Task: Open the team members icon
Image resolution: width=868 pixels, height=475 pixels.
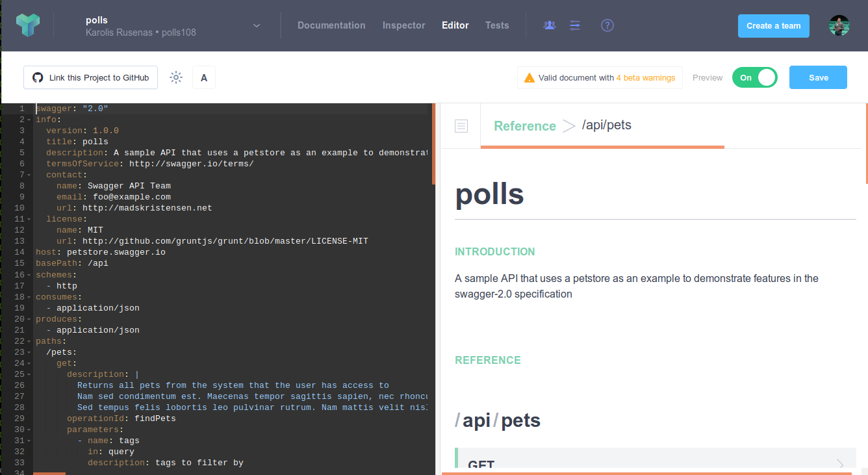Action: 549,25
